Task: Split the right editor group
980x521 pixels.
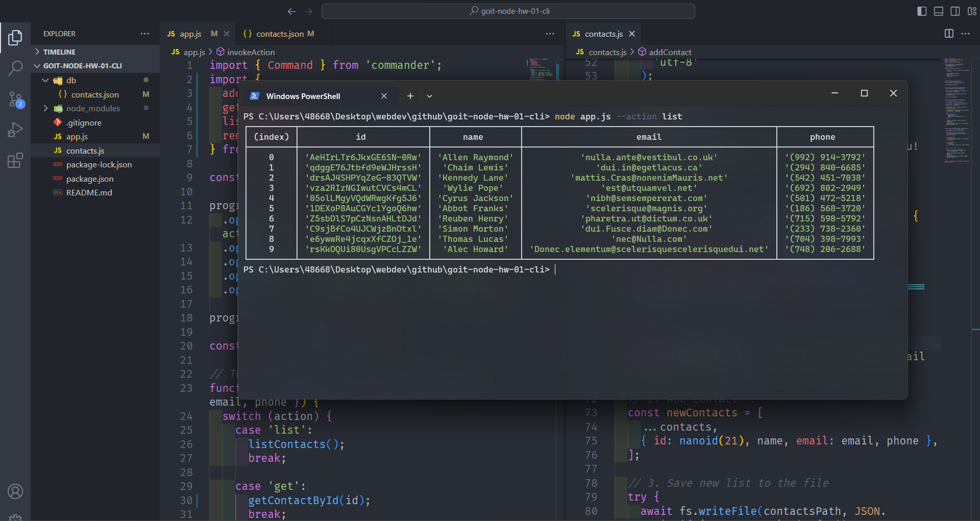Action: coord(949,34)
